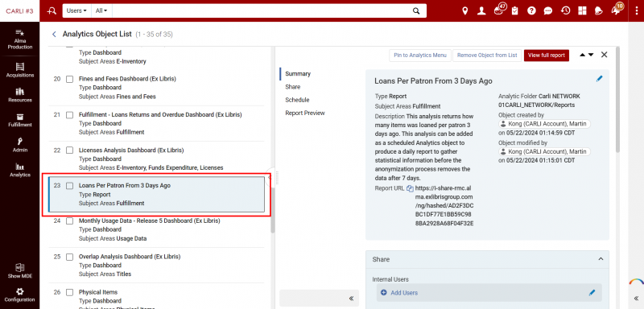
Task: Open the help question mark icon
Action: (x=531, y=11)
